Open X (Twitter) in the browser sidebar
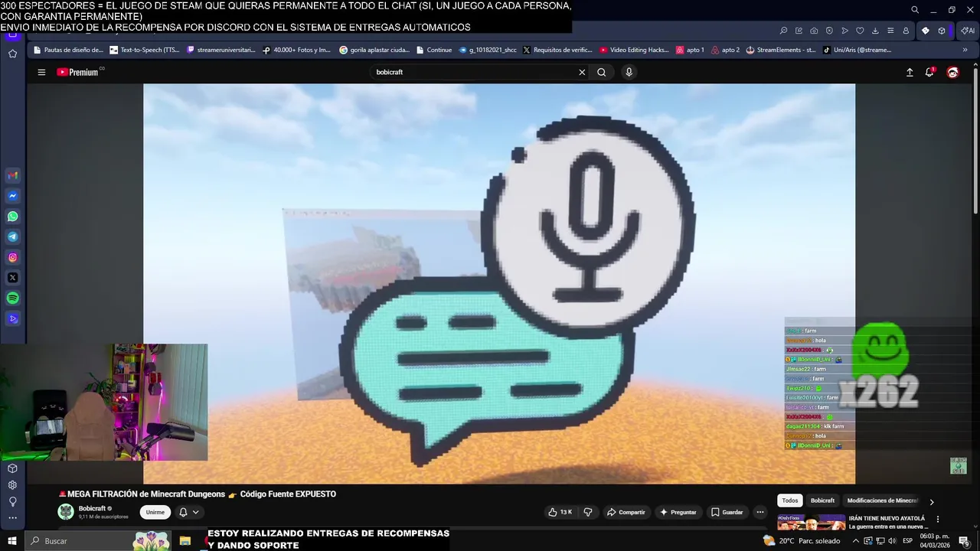The height and width of the screenshot is (551, 980). [12, 278]
